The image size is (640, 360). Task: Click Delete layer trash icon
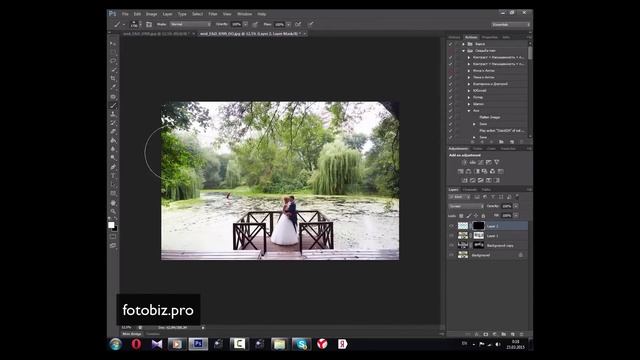(x=521, y=334)
